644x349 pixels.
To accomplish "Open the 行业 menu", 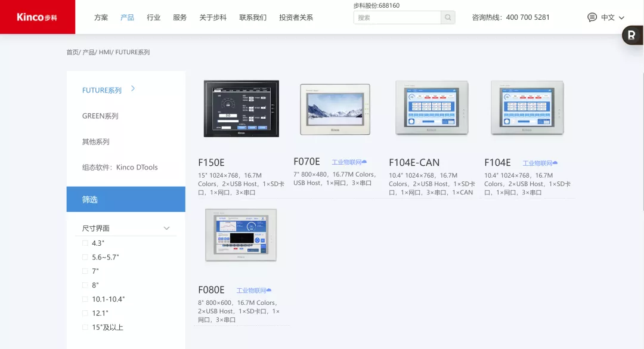I will point(154,17).
